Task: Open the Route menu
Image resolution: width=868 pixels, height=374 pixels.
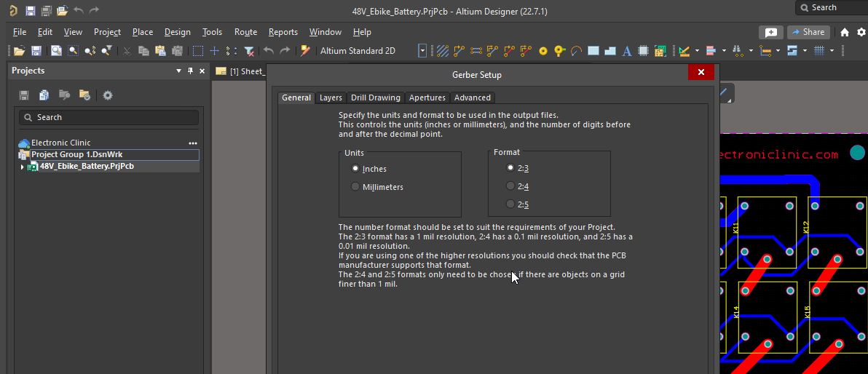Action: [245, 32]
